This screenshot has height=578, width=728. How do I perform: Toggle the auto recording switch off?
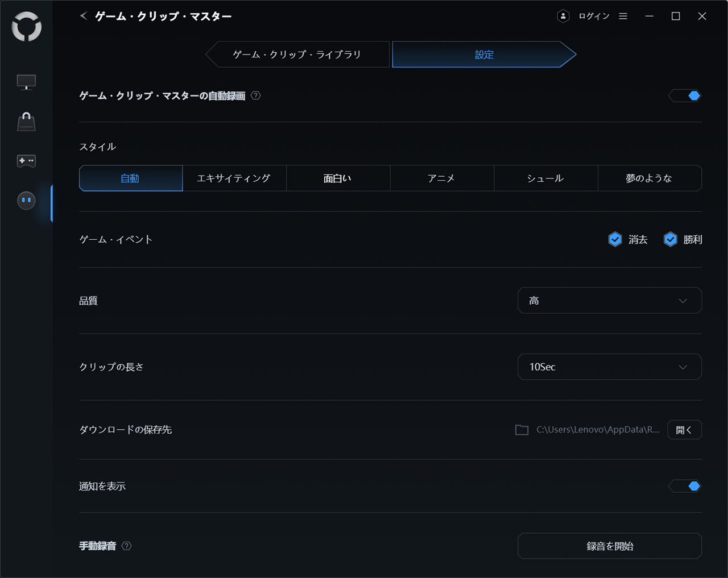[685, 95]
